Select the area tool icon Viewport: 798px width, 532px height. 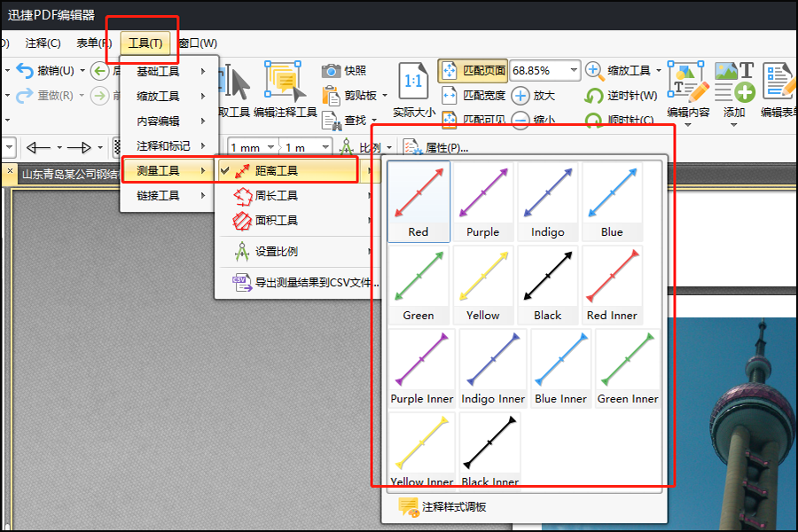pyautogui.click(x=242, y=221)
